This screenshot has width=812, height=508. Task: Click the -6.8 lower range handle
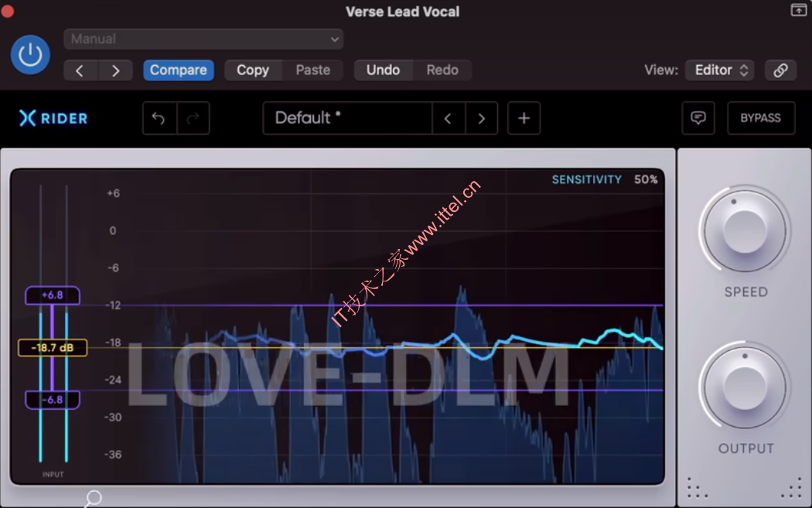[53, 400]
